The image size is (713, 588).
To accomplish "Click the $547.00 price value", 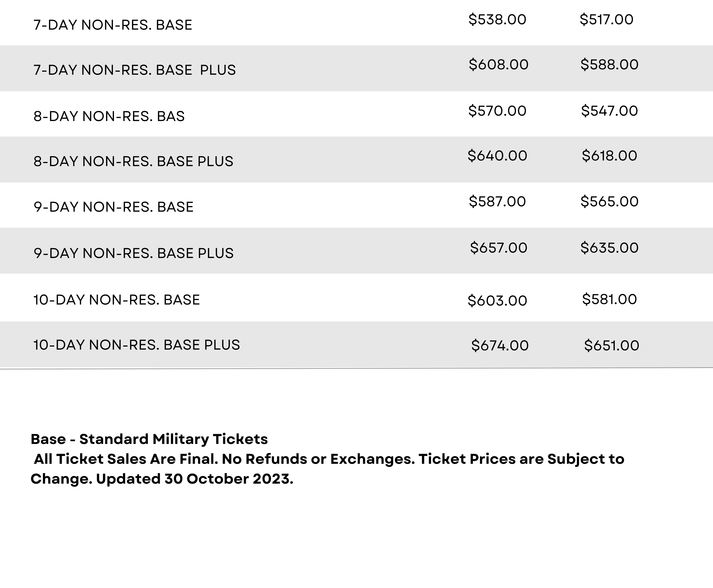I will coord(609,111).
